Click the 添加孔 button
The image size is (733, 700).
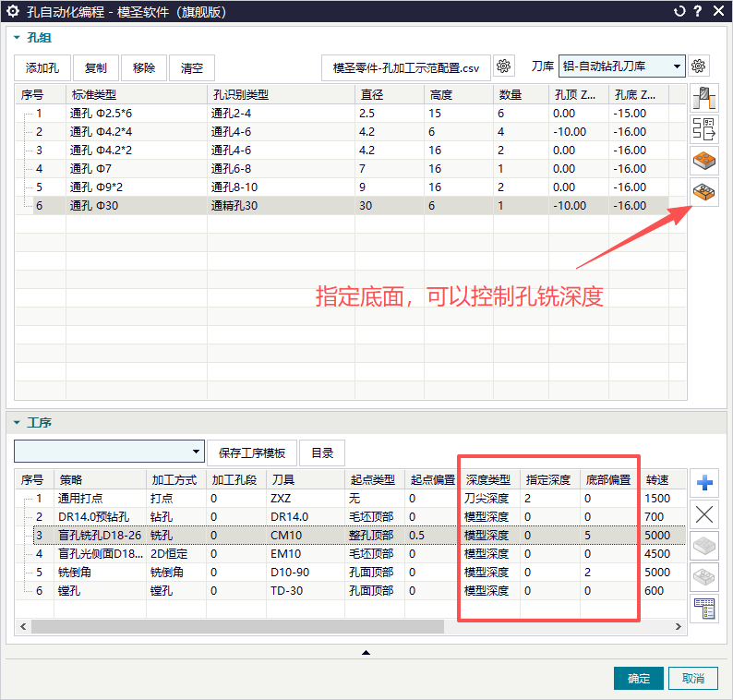[x=42, y=67]
